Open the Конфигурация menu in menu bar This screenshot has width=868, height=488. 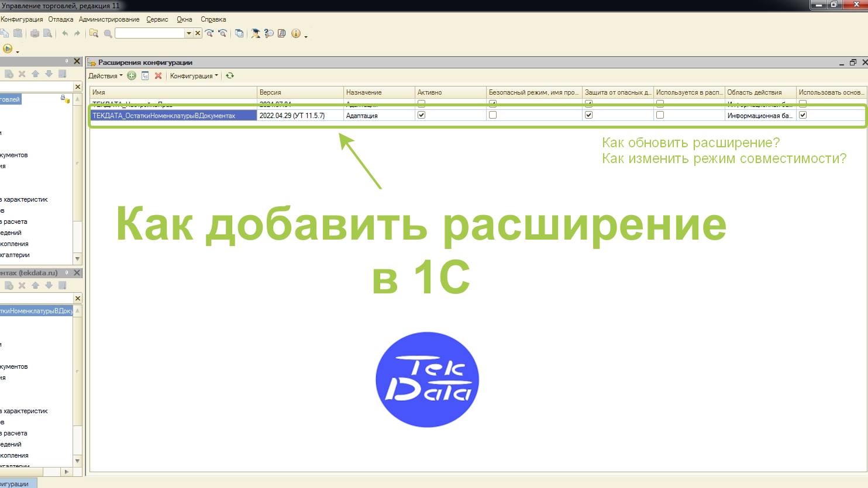(x=22, y=19)
